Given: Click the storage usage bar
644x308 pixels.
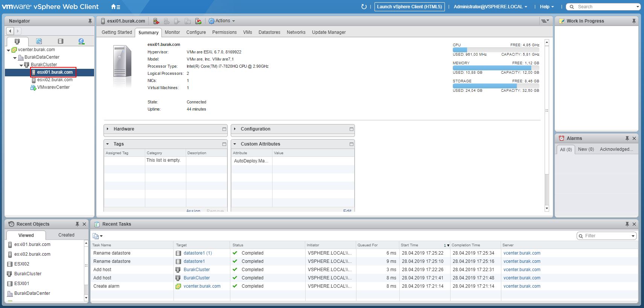Looking at the screenshot, I should point(496,86).
